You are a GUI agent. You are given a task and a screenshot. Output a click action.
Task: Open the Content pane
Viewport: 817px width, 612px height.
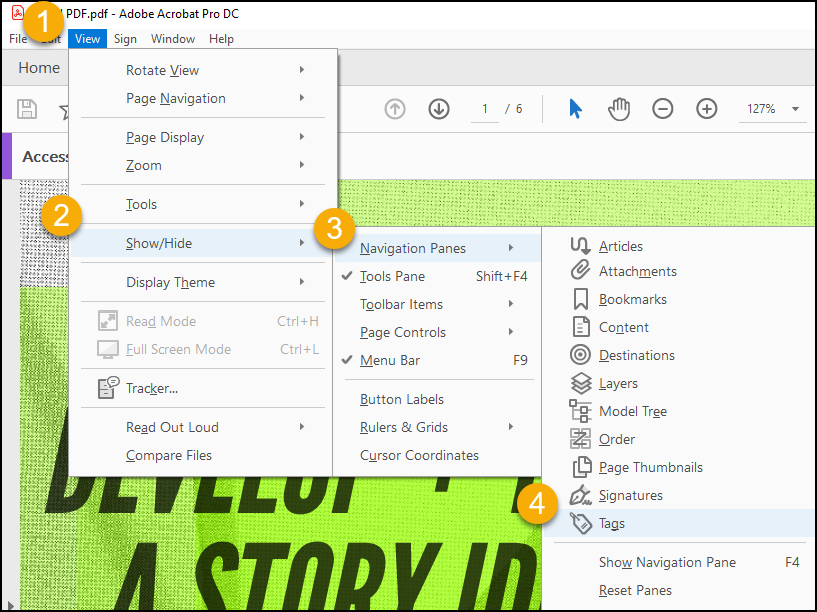(x=679, y=328)
